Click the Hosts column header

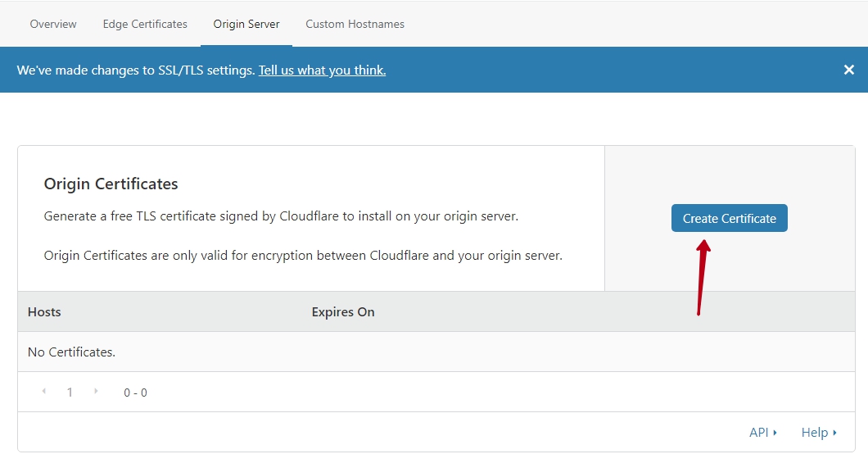tap(44, 311)
